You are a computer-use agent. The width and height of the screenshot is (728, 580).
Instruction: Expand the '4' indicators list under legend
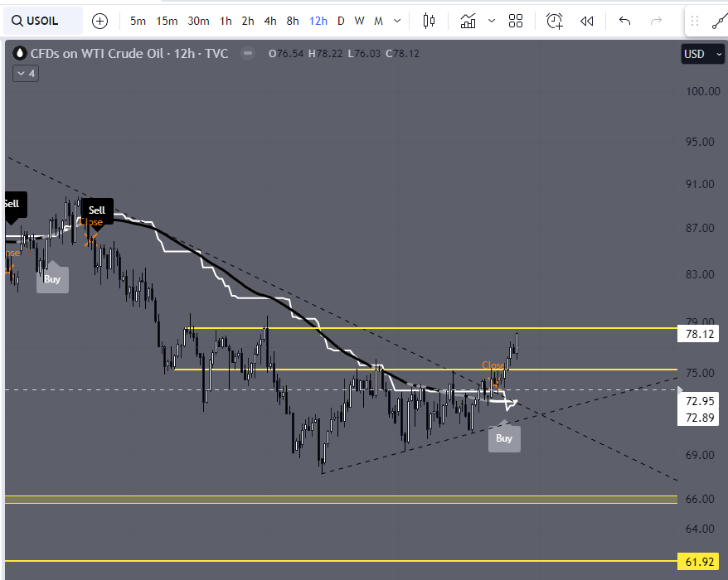[26, 73]
